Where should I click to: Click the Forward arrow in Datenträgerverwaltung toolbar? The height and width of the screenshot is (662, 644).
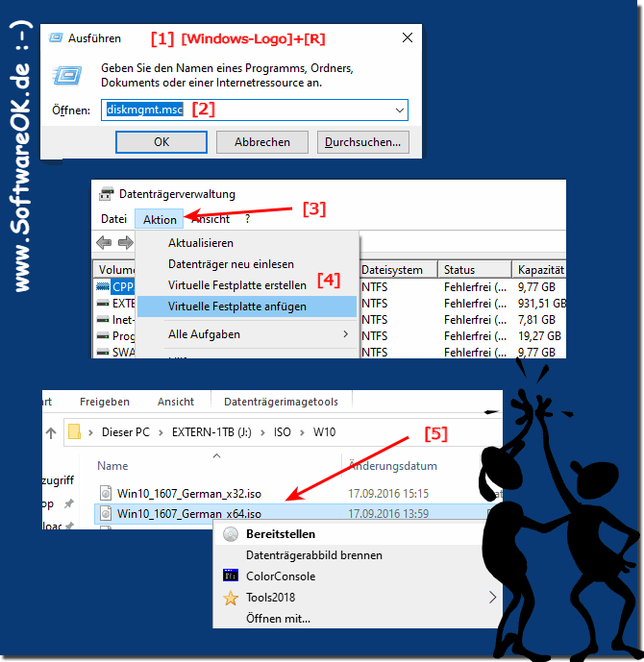pyautogui.click(x=125, y=242)
